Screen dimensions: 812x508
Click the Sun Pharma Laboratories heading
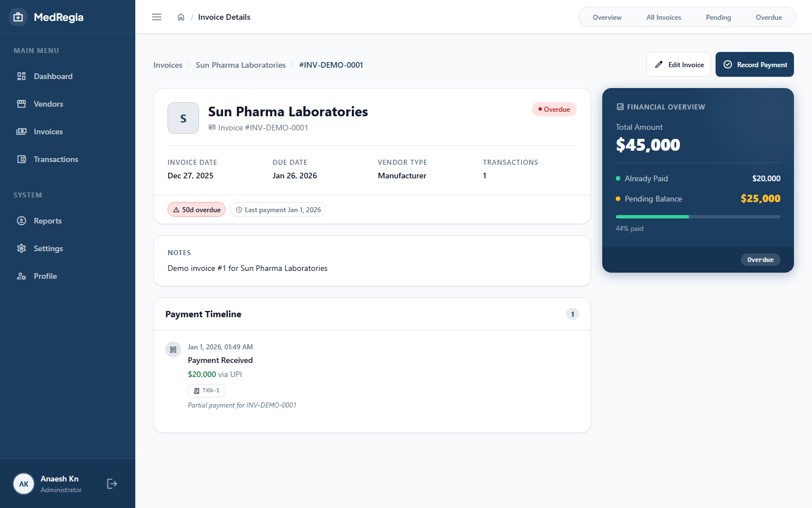point(288,112)
